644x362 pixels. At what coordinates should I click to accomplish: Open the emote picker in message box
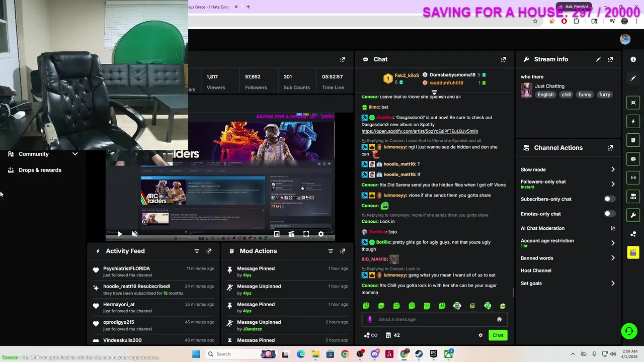[499, 319]
